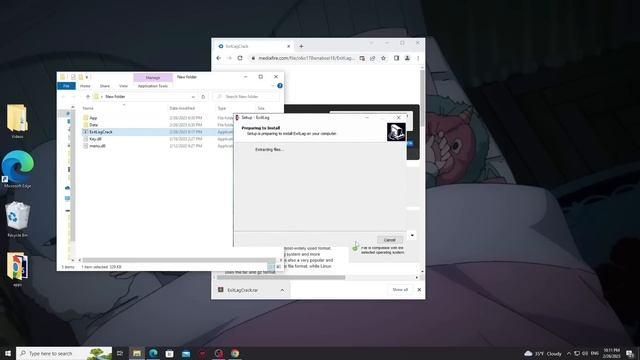Click New folder in the address path
This screenshot has height=360, width=640.
coord(115,97)
